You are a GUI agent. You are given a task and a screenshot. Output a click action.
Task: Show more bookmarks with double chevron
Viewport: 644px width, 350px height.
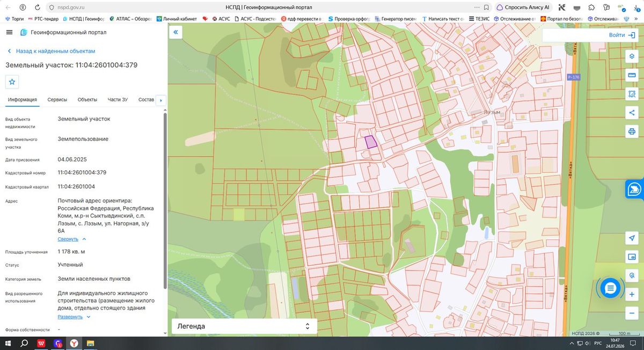[x=636, y=18]
